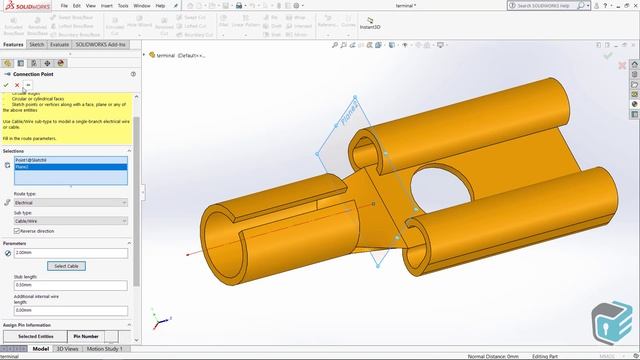The width and height of the screenshot is (640, 360).
Task: Open FeatureManager design tree tab
Action: tap(7, 63)
